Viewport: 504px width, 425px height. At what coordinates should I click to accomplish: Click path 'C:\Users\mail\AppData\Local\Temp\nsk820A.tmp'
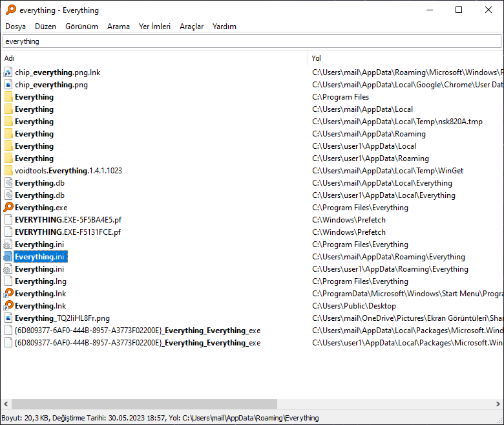397,122
